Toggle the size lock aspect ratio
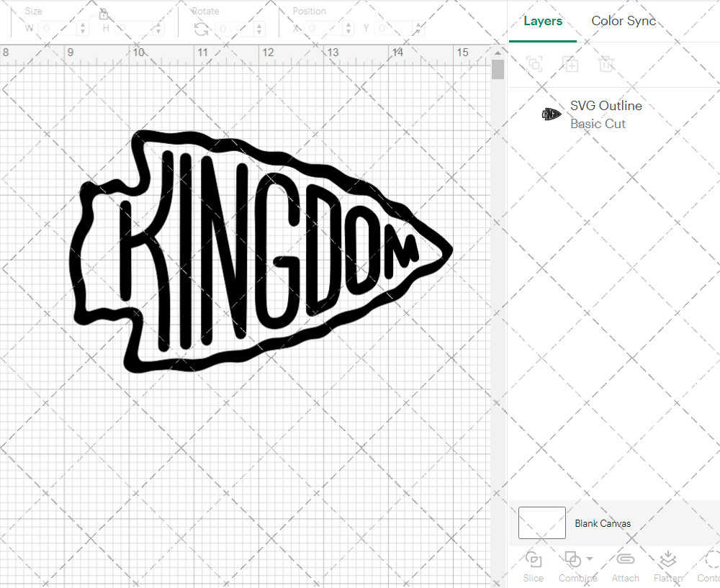 coord(104,14)
